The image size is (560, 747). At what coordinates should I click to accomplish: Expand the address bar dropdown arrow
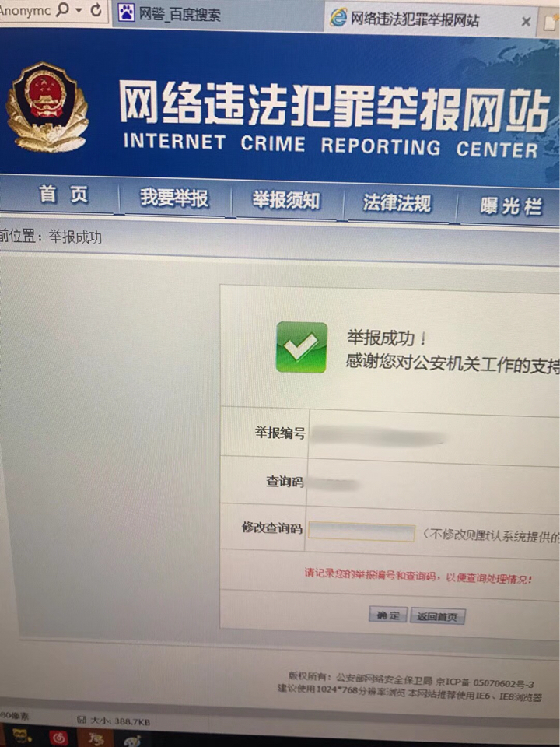click(79, 9)
